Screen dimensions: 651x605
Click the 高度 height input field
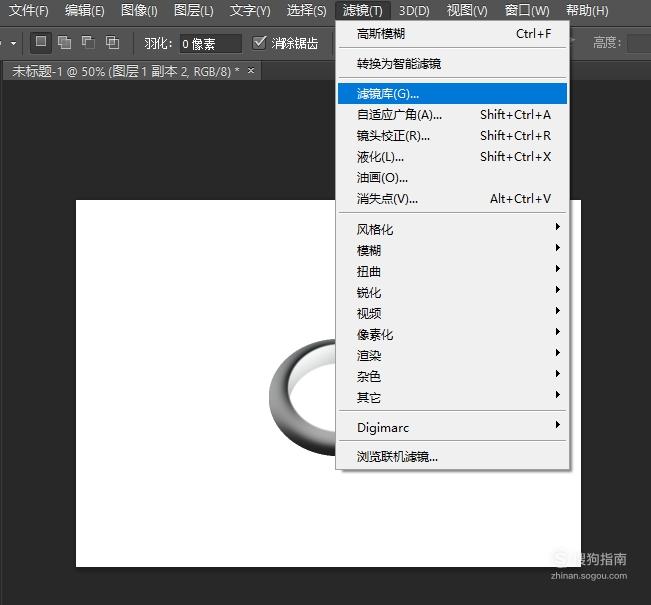point(639,43)
